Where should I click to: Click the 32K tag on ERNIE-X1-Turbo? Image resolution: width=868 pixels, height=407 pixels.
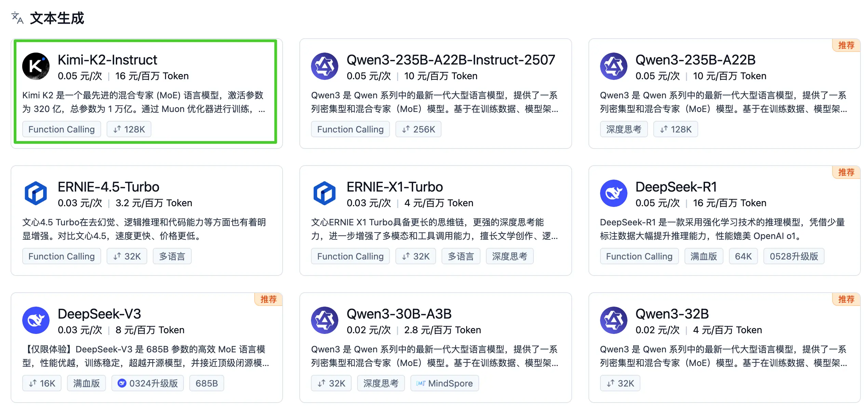pos(416,256)
